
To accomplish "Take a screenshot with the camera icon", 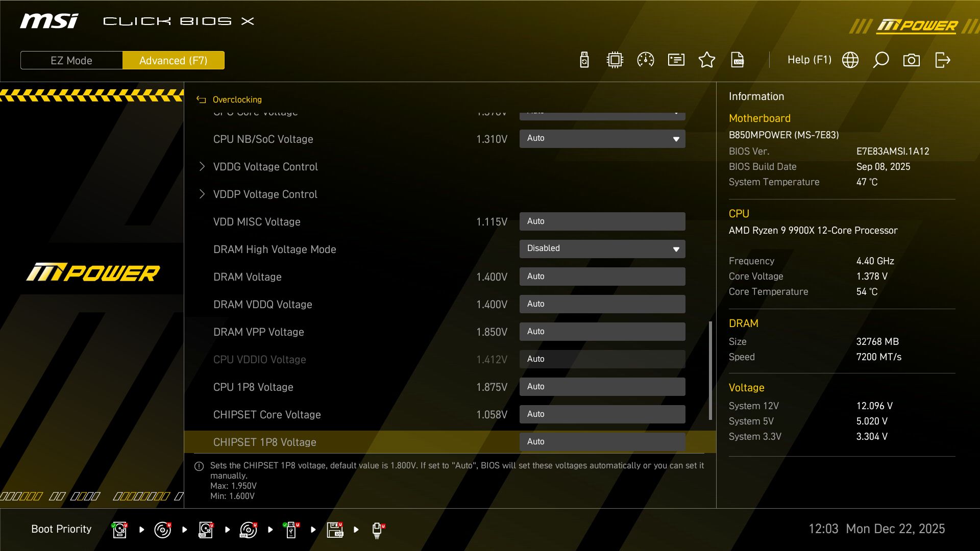I will pyautogui.click(x=912, y=60).
